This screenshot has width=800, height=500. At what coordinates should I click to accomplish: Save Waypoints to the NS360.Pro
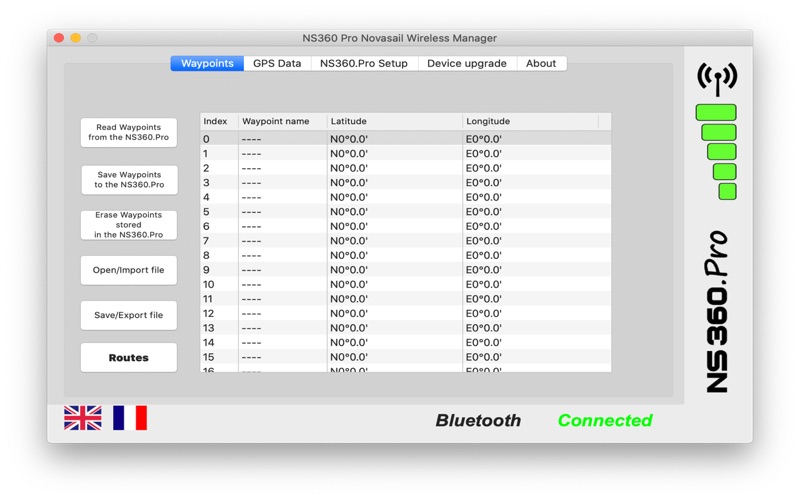tap(129, 180)
